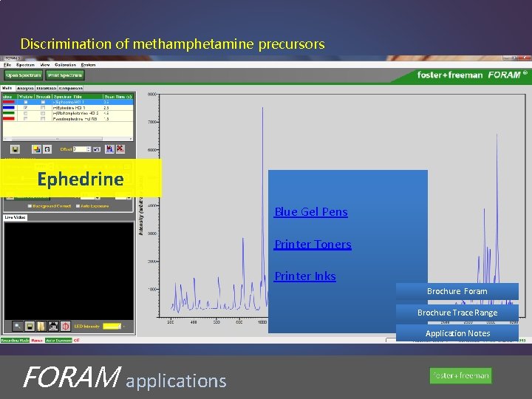Screen dimensions: 532x399
Task: Switch to the Analysis tab
Action: [x=25, y=88]
